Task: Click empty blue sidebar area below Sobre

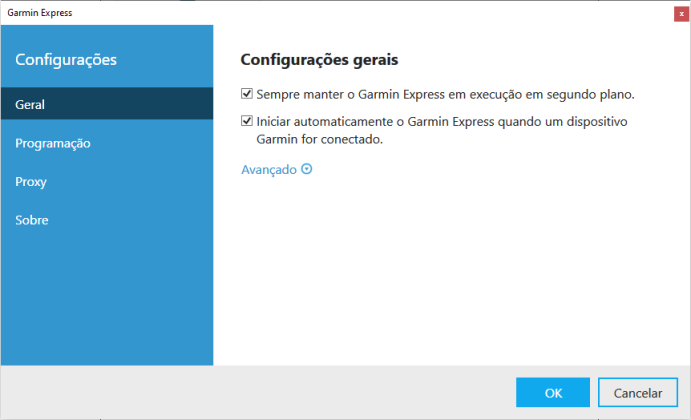Action: tap(107, 300)
